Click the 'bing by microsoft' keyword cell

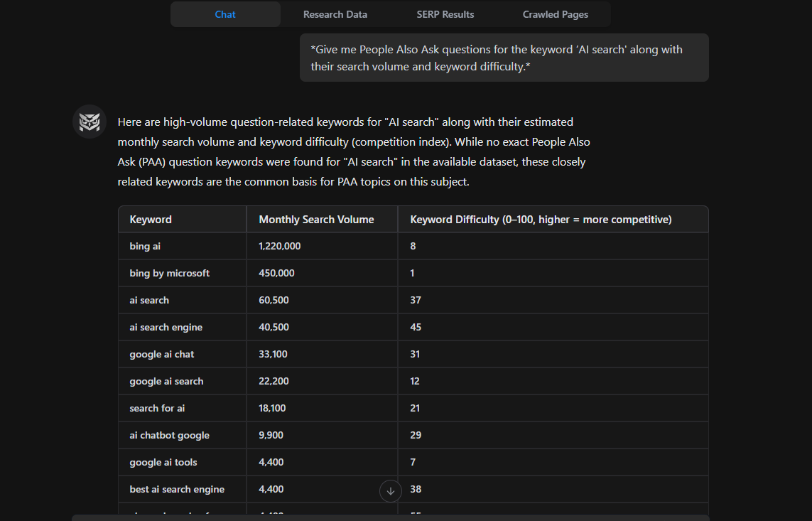169,273
